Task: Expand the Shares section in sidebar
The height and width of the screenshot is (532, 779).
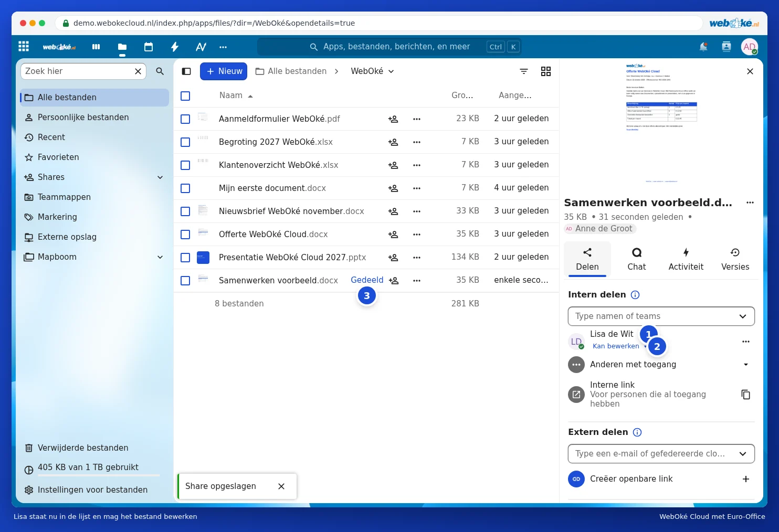Action: click(x=160, y=177)
